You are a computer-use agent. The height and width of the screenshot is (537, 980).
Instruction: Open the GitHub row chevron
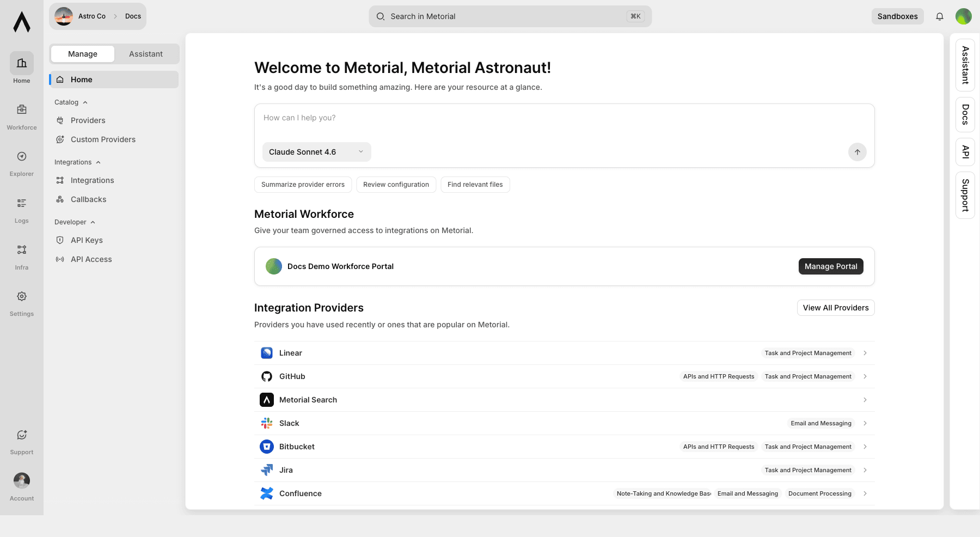tap(865, 376)
